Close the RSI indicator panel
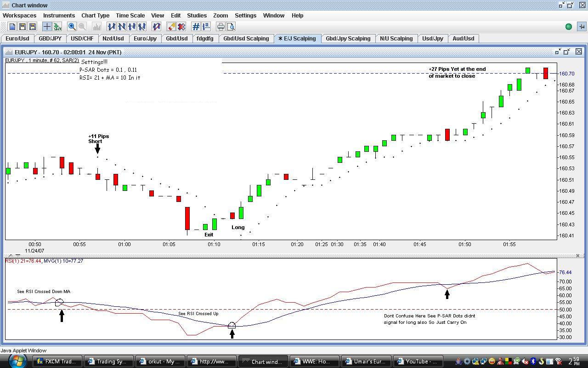This screenshot has width=588, height=368. click(x=578, y=255)
